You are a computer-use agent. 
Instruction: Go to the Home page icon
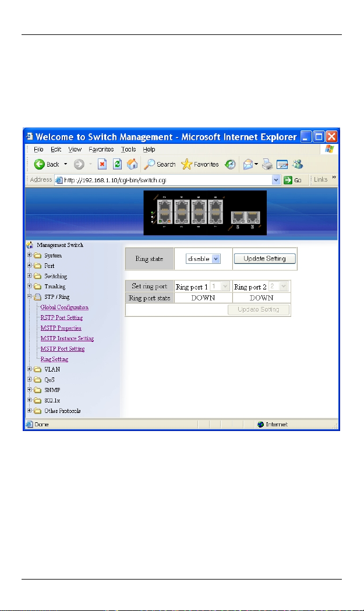133,164
